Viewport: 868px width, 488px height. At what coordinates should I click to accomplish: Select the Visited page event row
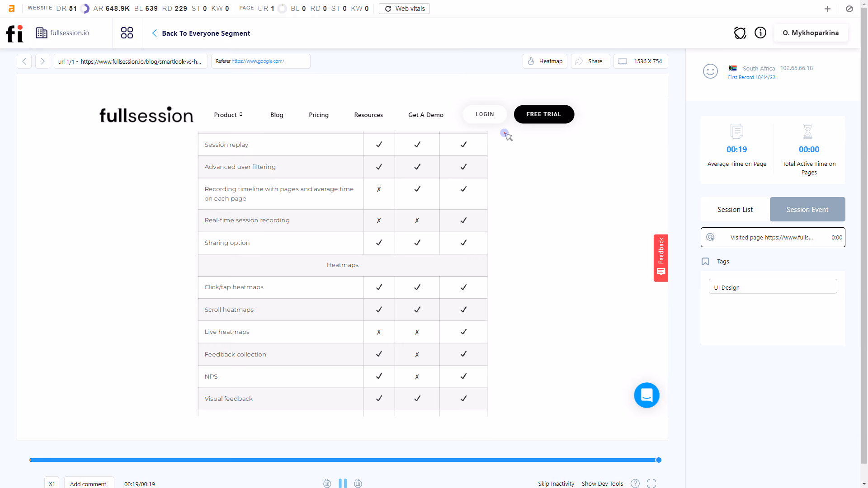(x=773, y=237)
